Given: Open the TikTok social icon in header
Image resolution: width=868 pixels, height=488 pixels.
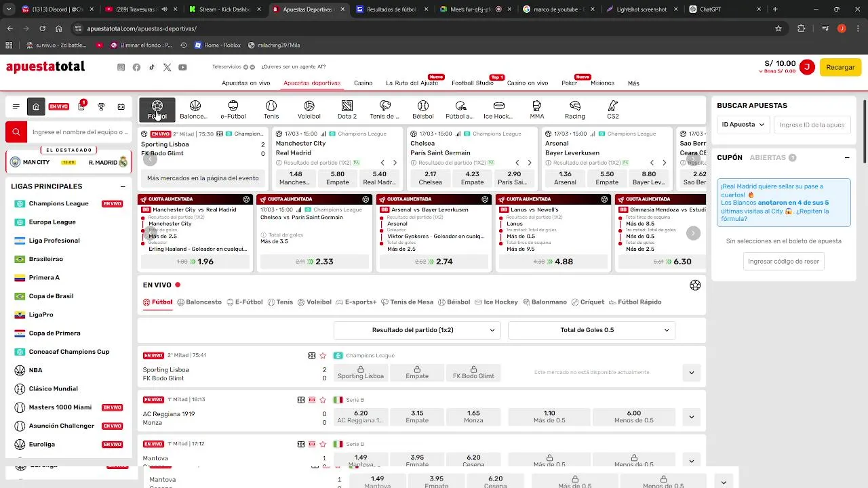Looking at the screenshot, I should [x=152, y=67].
